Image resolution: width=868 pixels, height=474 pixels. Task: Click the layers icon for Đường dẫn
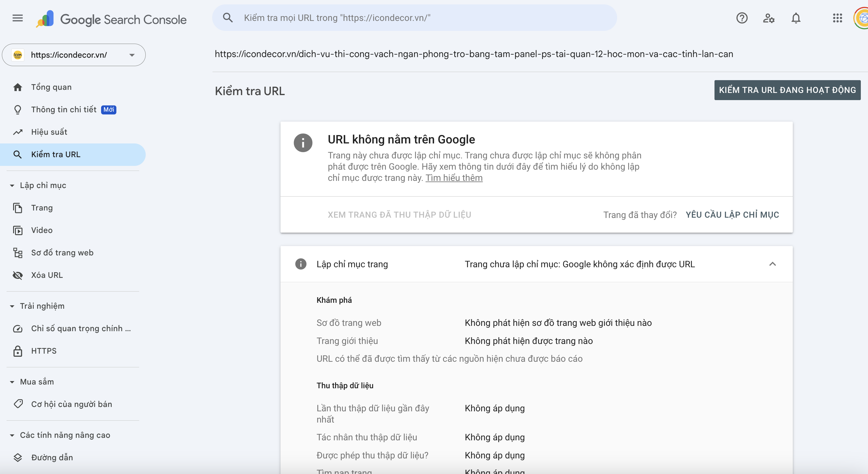(x=17, y=457)
